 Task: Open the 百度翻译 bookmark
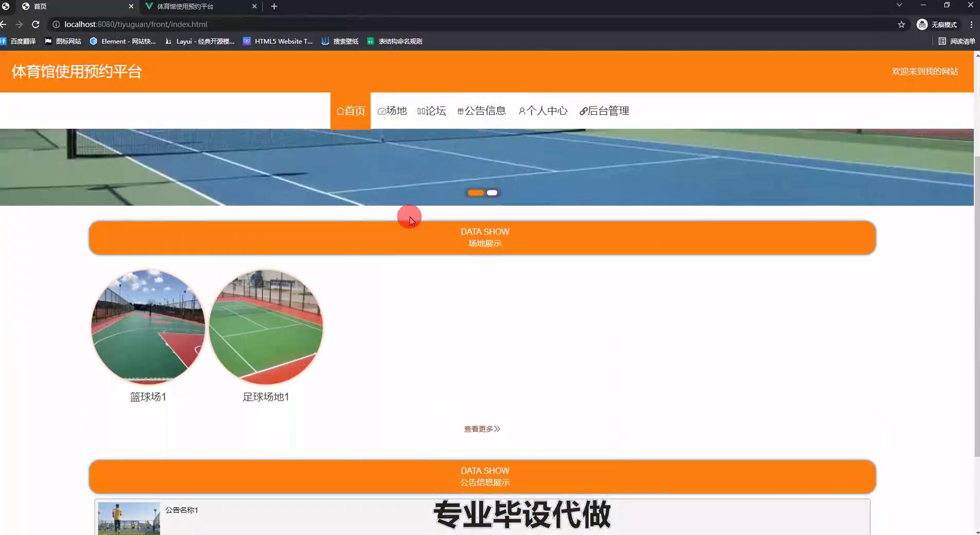[x=19, y=41]
